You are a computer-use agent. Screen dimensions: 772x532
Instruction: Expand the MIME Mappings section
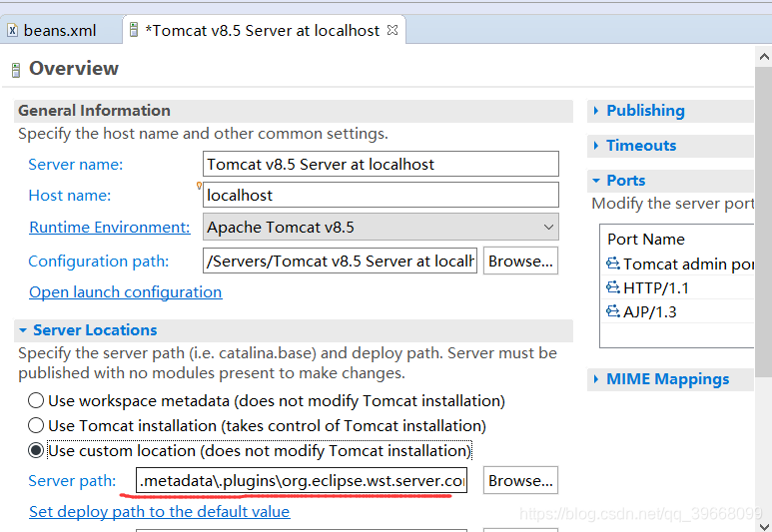point(596,379)
